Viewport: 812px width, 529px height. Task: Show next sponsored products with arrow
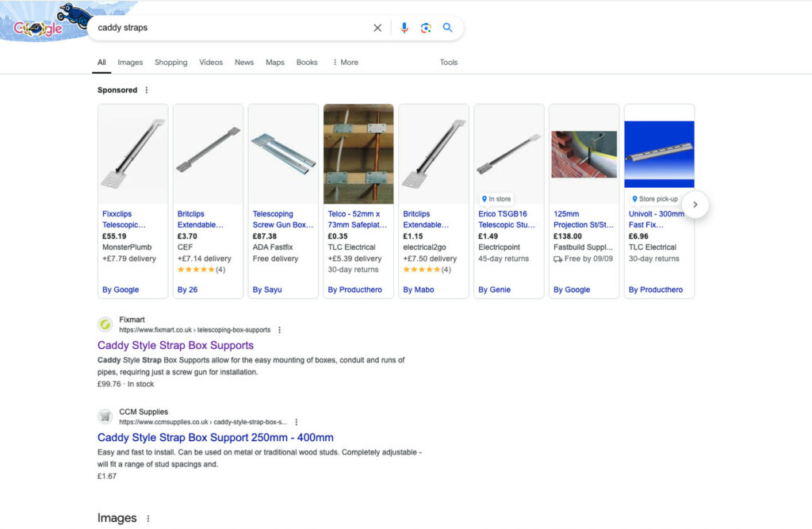coord(695,205)
